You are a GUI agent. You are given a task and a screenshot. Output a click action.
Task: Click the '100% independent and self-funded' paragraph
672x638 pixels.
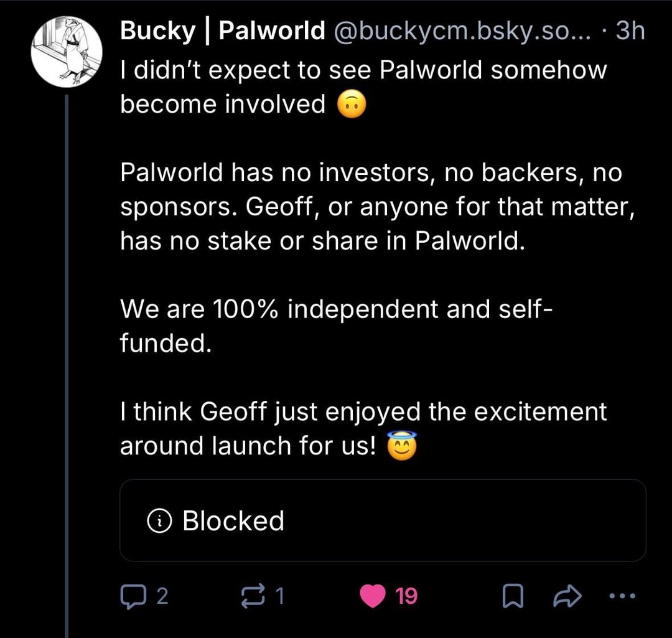pyautogui.click(x=332, y=326)
